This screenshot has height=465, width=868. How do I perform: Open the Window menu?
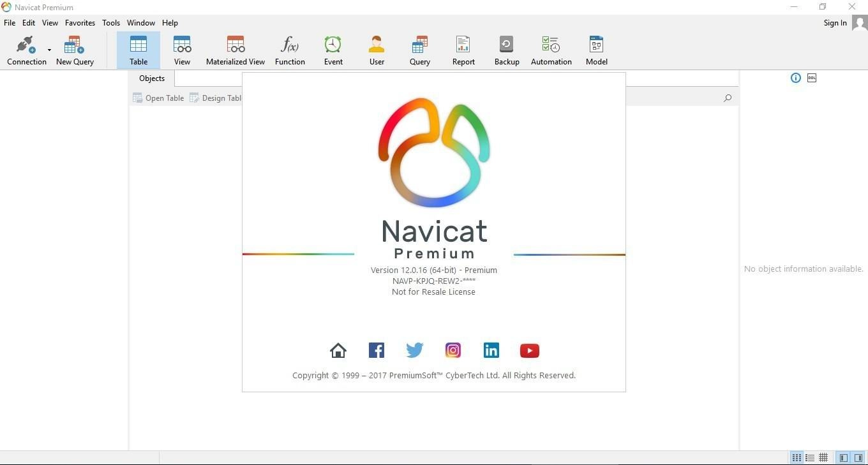pos(141,23)
